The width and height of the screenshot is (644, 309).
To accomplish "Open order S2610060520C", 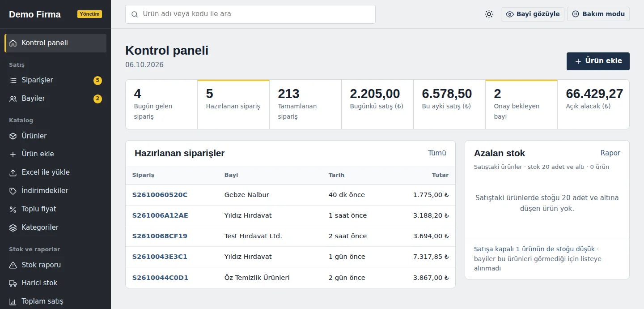I will click(x=160, y=195).
